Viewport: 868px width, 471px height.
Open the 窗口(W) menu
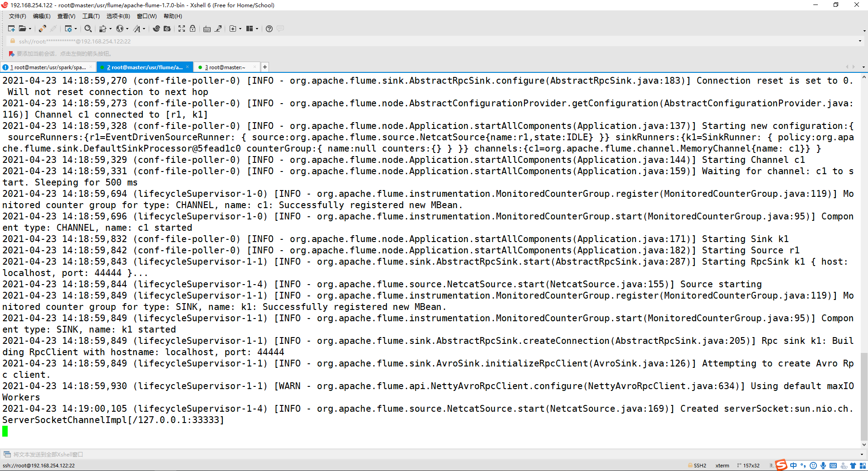[x=147, y=16]
